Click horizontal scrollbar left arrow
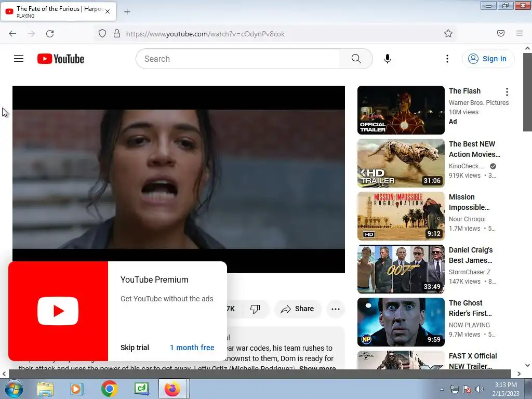 pos(4,374)
